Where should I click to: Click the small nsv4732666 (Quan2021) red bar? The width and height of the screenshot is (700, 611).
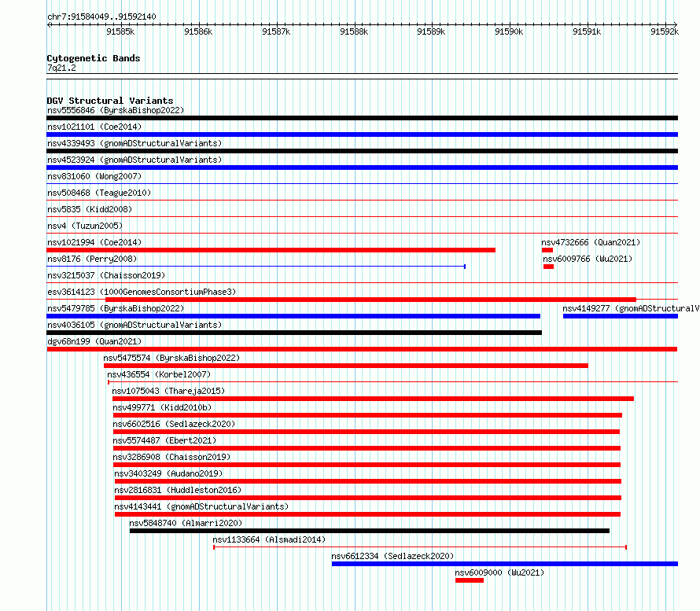(x=547, y=250)
